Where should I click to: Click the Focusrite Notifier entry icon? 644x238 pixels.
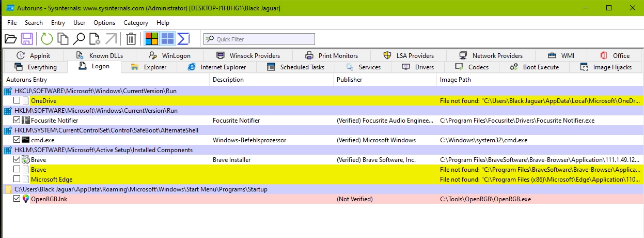[x=26, y=121]
